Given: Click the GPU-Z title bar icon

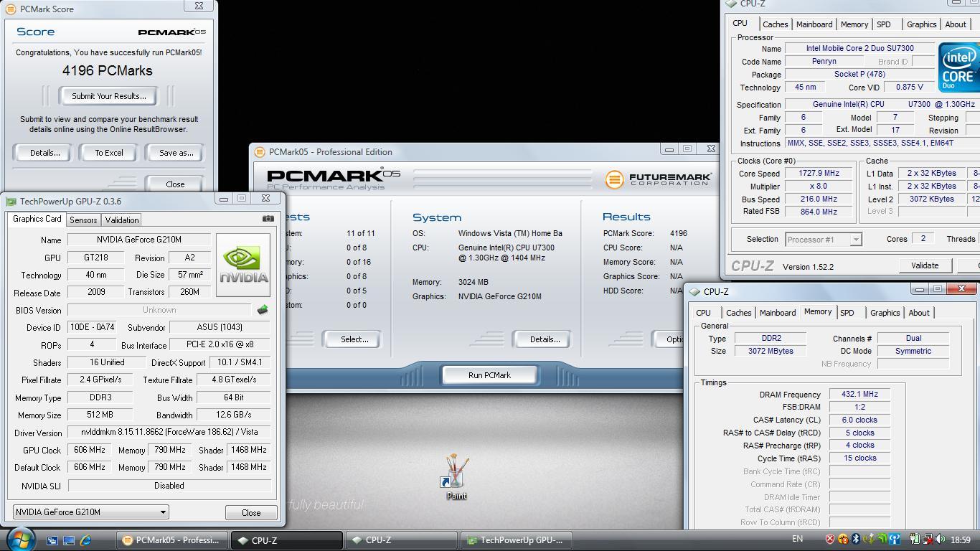Looking at the screenshot, I should (11, 202).
